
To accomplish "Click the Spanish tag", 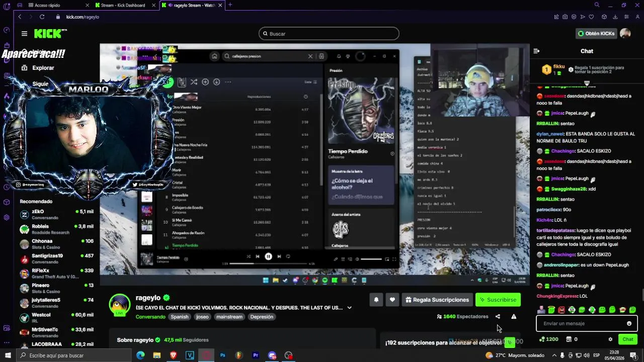I will [x=180, y=317].
